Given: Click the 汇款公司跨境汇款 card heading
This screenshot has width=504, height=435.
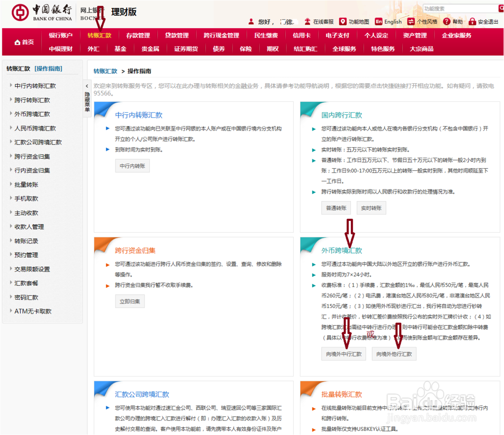Looking at the screenshot, I should [x=142, y=395].
